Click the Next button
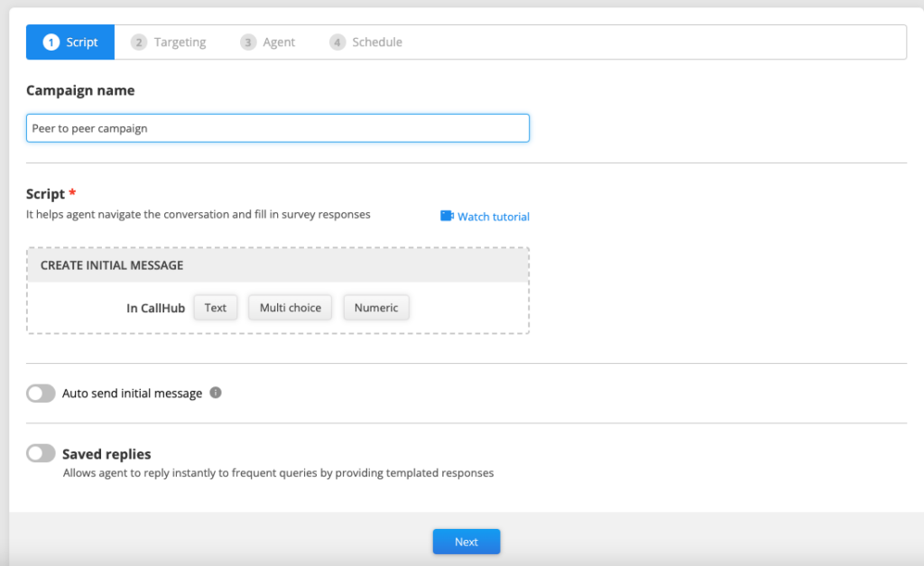Screen dimensions: 924x566 click(x=467, y=542)
